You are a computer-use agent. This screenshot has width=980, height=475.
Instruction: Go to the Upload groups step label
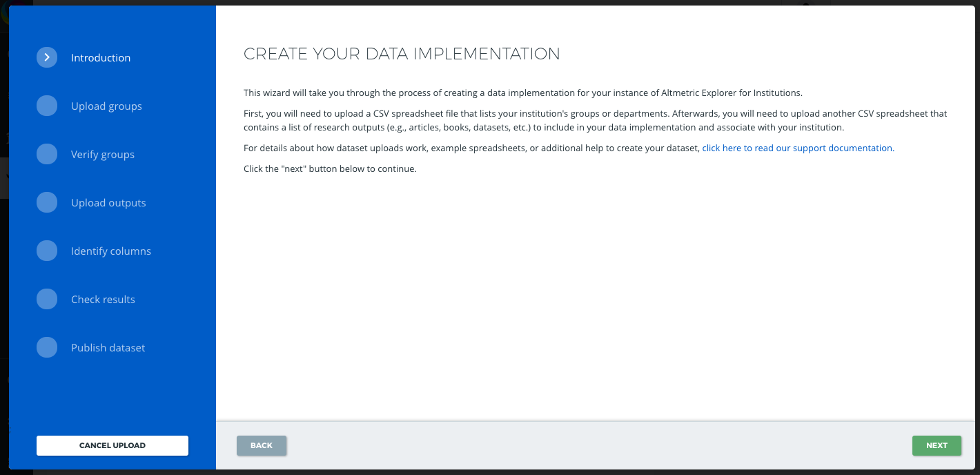point(106,106)
